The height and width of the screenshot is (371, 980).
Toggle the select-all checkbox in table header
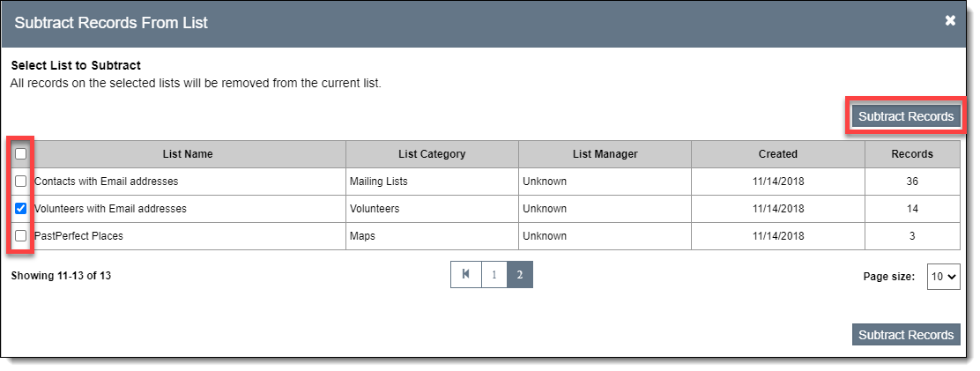[21, 153]
